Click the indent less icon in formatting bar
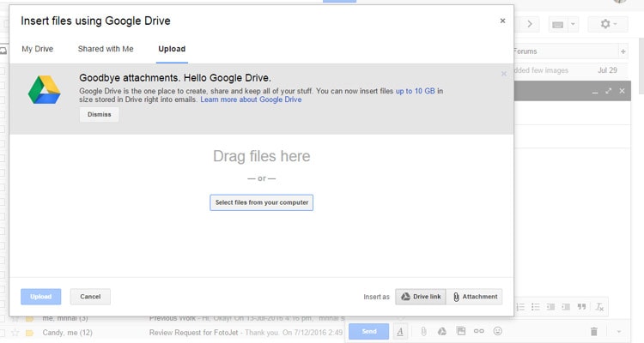644x343 pixels. tap(550, 307)
